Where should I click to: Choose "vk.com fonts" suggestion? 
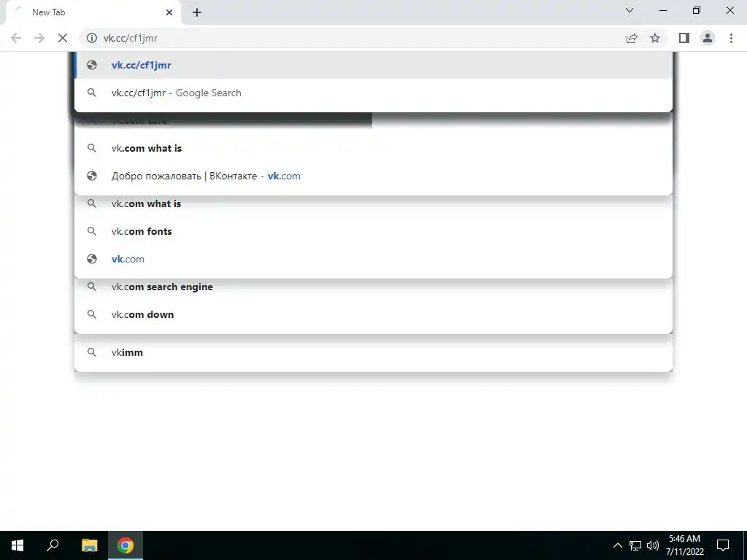[x=373, y=231]
